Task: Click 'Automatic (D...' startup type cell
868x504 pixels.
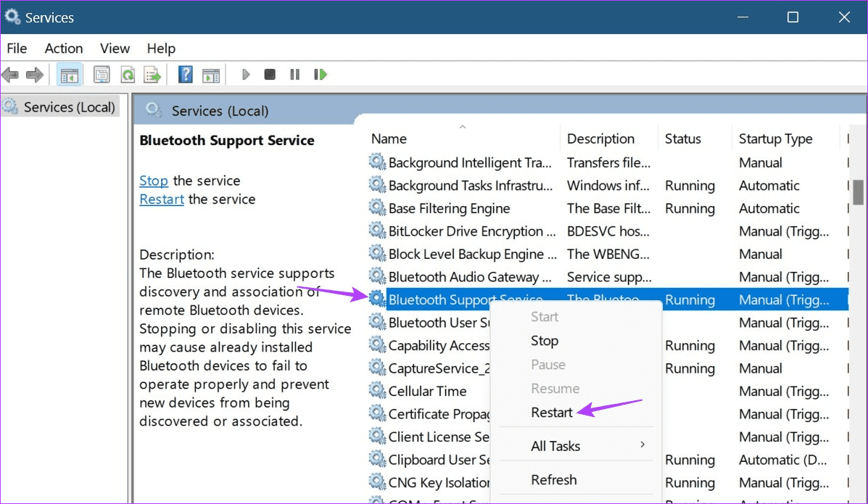Action: pos(782,460)
